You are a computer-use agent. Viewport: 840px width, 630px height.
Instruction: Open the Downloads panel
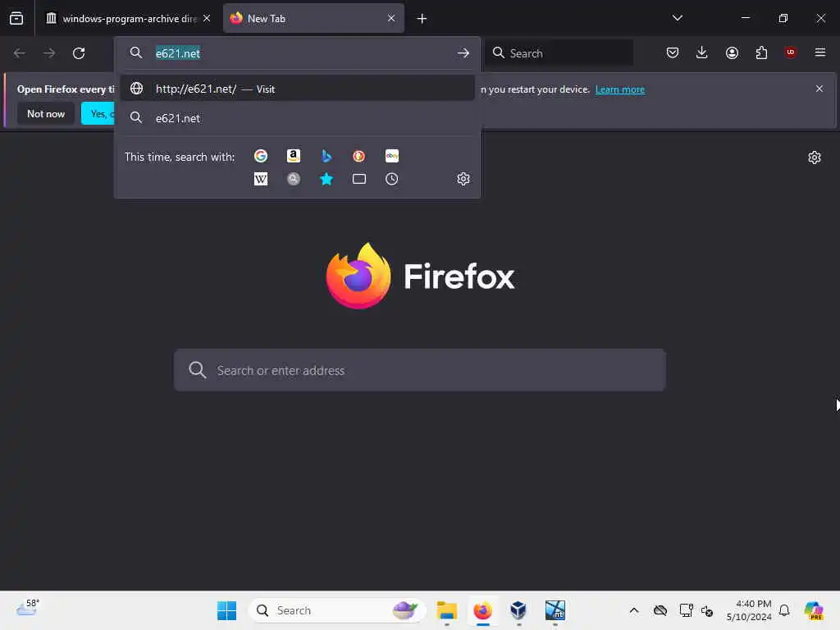(702, 52)
